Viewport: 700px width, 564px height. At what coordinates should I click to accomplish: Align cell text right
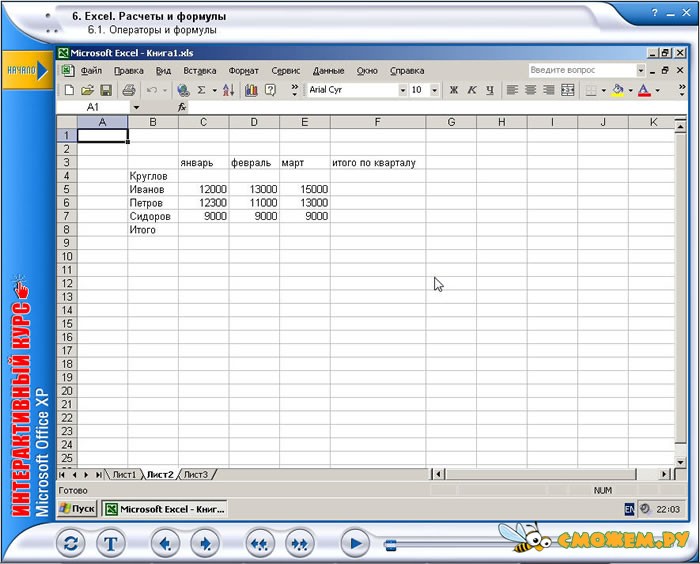(x=549, y=90)
